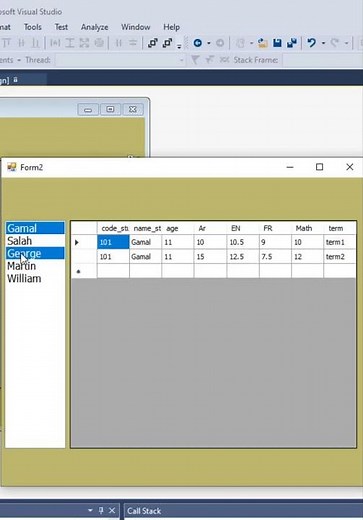Viewport: 363px width, 520px height.
Task: Toggle auto hide pin on bottom panel
Action: click(101, 510)
